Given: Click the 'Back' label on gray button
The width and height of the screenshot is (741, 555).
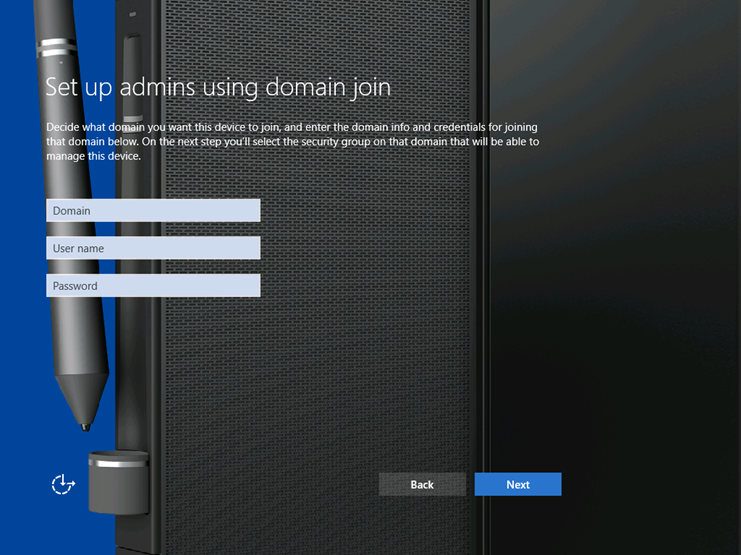Looking at the screenshot, I should (422, 485).
